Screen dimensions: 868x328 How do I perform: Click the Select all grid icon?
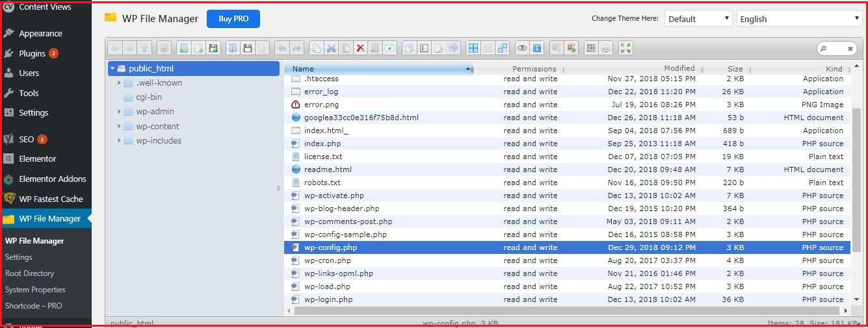473,48
